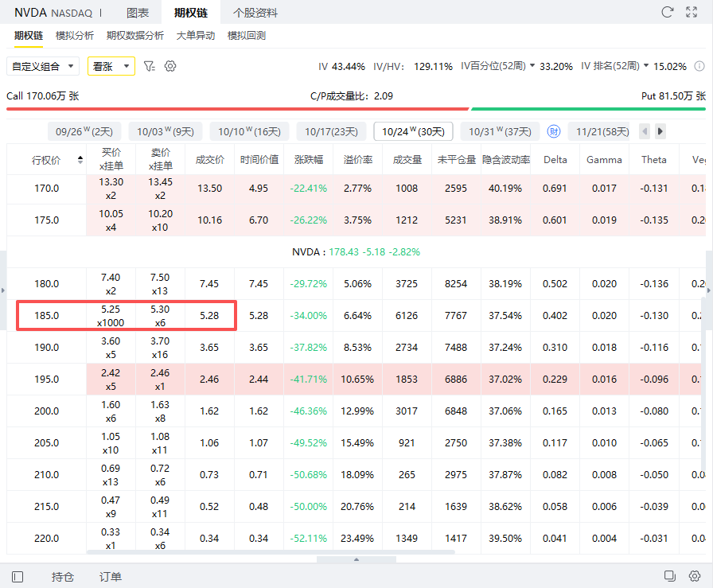Click the 卖价 column header
This screenshot has height=588, width=713.
click(x=160, y=159)
